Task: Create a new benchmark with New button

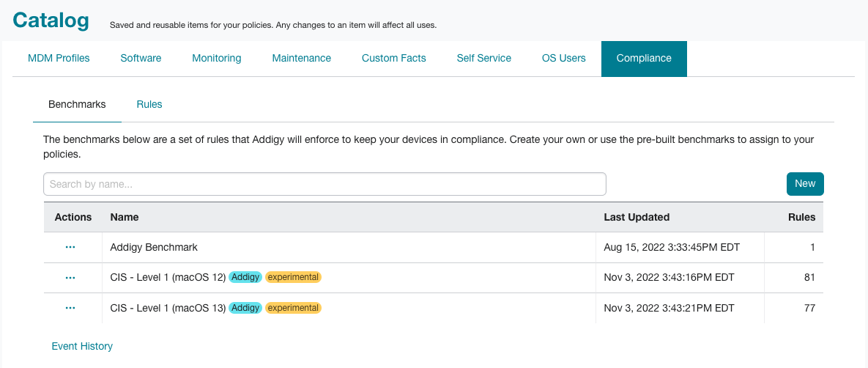Action: click(805, 184)
